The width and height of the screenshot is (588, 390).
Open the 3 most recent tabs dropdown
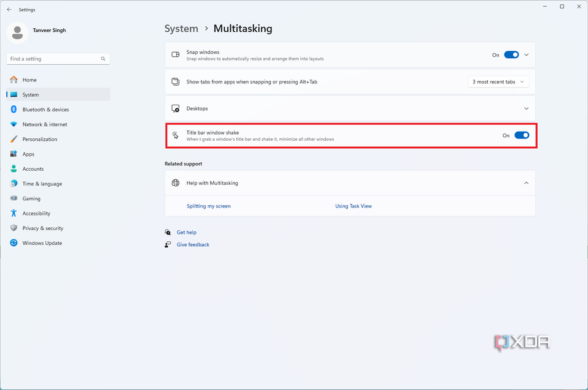pos(498,81)
